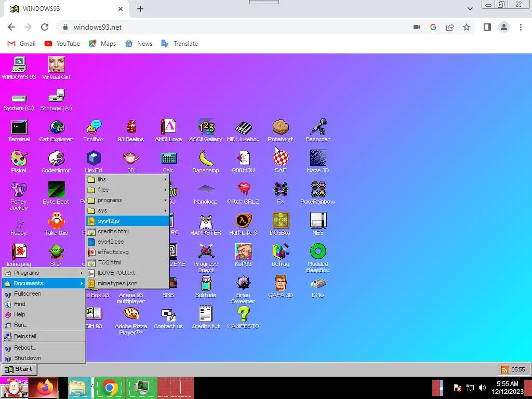Launch Cat Explorer
This screenshot has width=532, height=399.
point(56,131)
